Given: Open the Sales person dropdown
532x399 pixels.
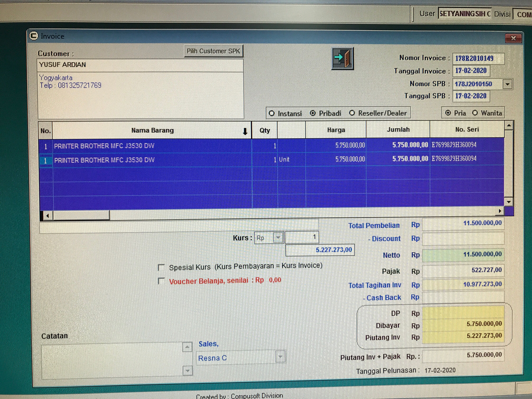Looking at the screenshot, I should click(x=280, y=356).
